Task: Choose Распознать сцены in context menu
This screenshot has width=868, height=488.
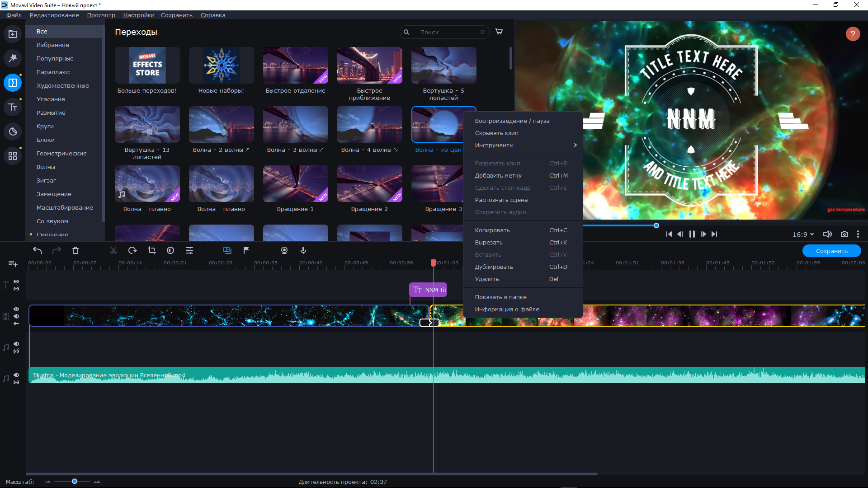Action: 523,200
